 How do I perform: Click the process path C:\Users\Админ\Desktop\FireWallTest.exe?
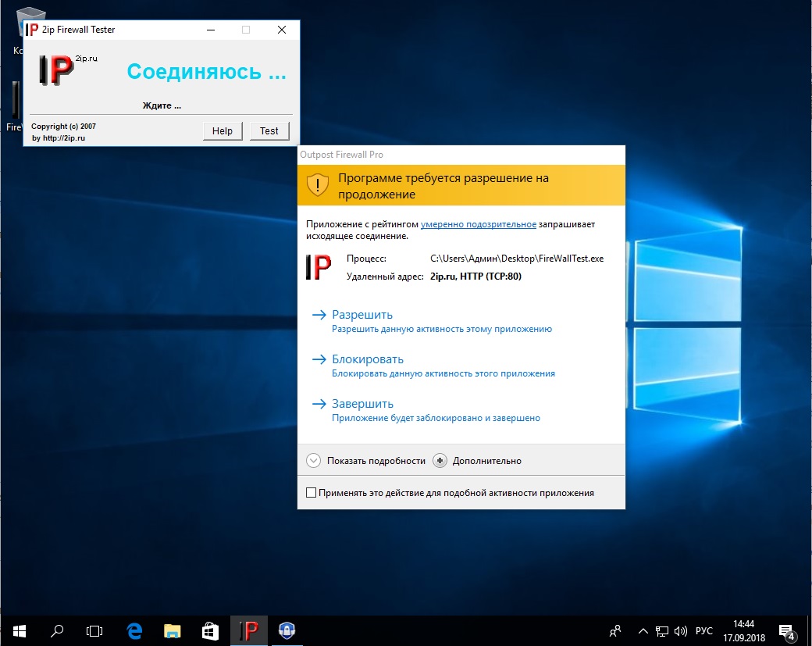coord(517,259)
